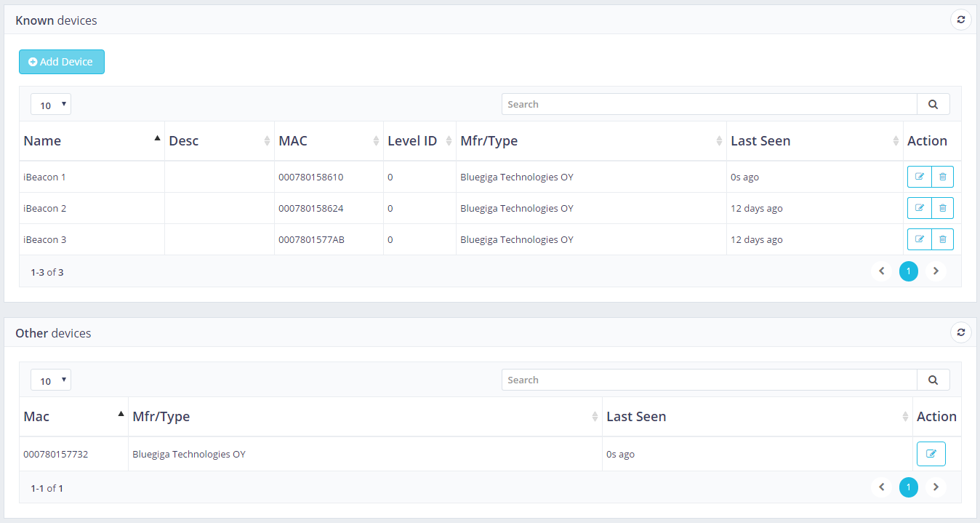Image resolution: width=980 pixels, height=523 pixels.
Task: Sort Known devices by Mfr/Type column
Action: 591,141
